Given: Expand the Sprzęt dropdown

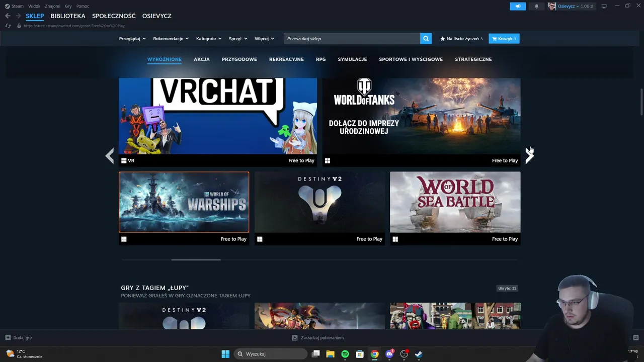Looking at the screenshot, I should [238, 39].
